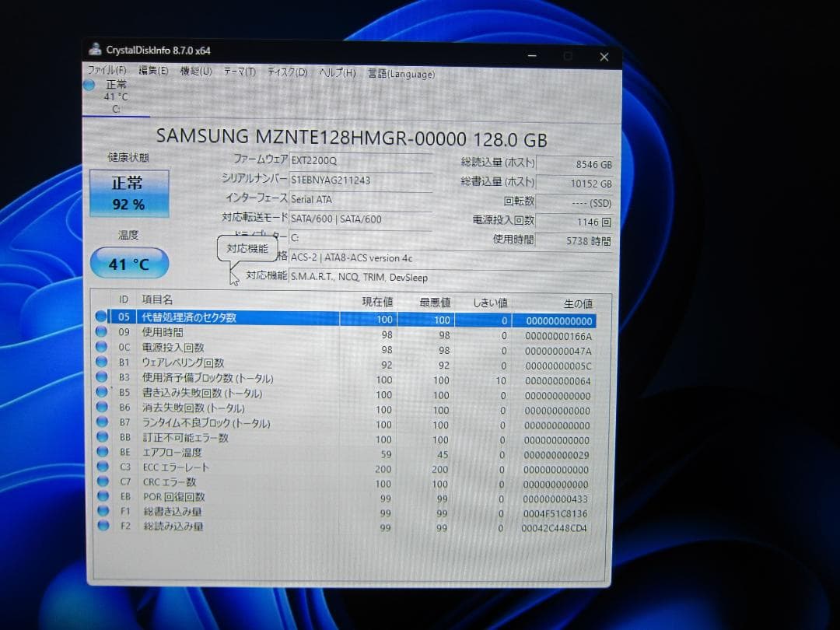The height and width of the screenshot is (630, 840).
Task: Select the エアフロー温度 row text
Action: pos(172,452)
